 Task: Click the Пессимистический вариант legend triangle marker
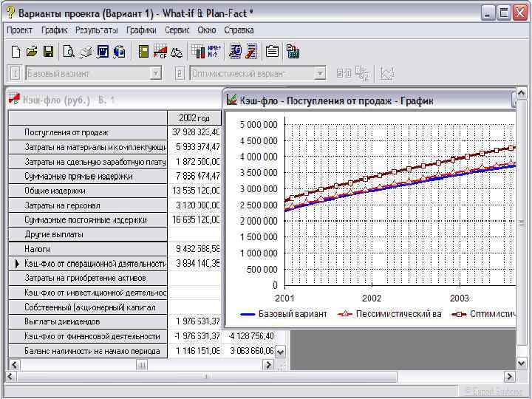(x=345, y=314)
